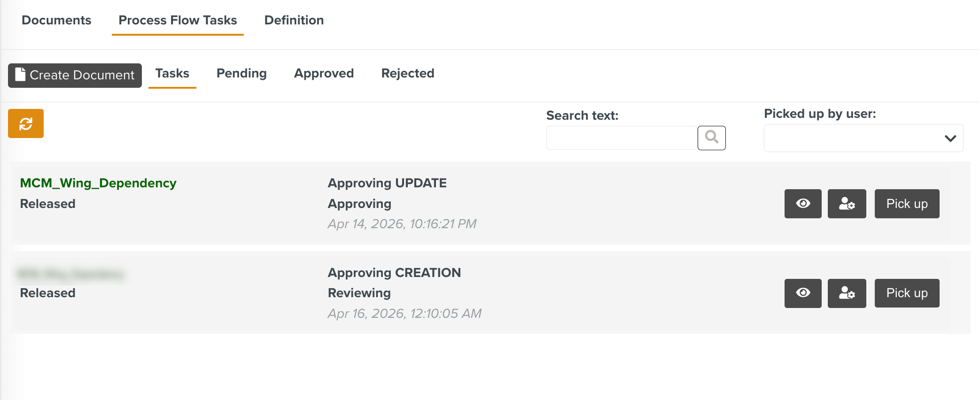Click the assign user icon on MCM_Wing_Dependency row

point(847,204)
